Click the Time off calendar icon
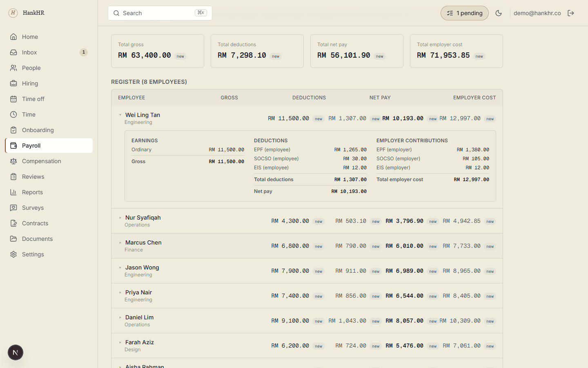Viewport: 588px width, 368px height. pos(13,99)
